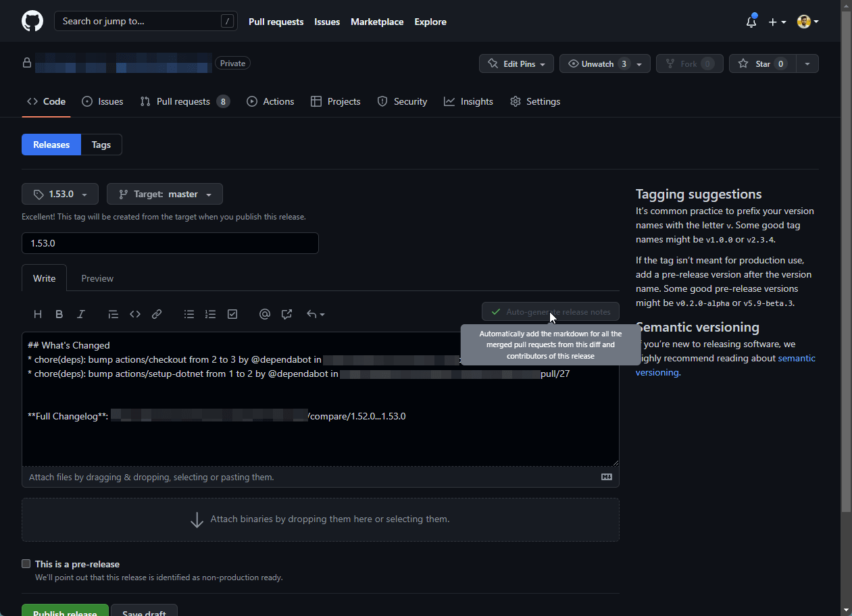The width and height of the screenshot is (852, 616).
Task: Mention a user with the @ icon
Action: [264, 313]
